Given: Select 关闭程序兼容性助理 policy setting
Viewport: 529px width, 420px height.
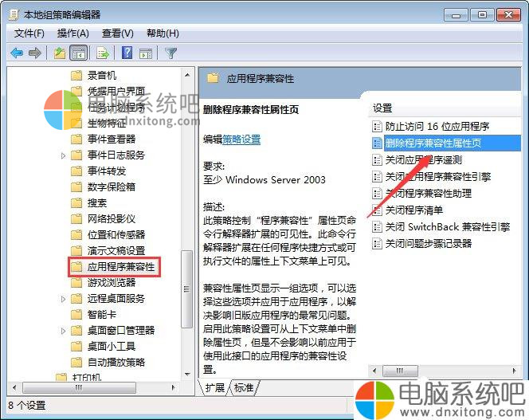Looking at the screenshot, I should click(x=429, y=194).
